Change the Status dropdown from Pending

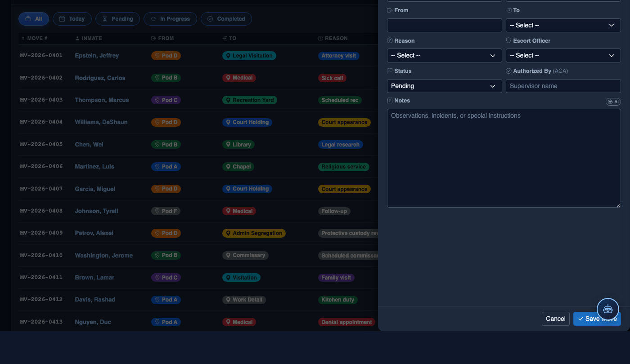(x=444, y=86)
